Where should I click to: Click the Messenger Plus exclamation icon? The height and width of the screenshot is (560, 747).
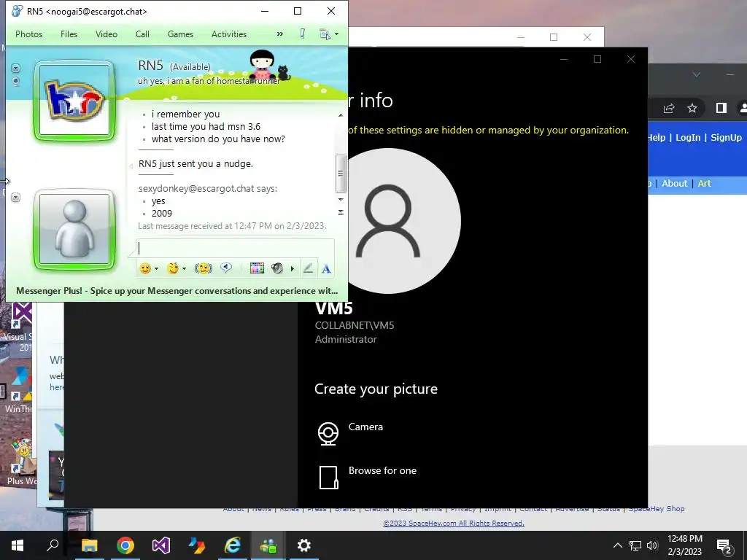tap(302, 34)
